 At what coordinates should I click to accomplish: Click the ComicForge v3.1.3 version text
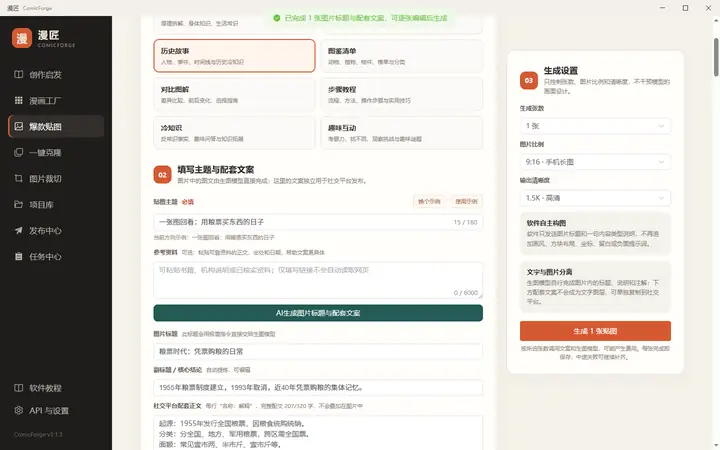[x=38, y=434]
